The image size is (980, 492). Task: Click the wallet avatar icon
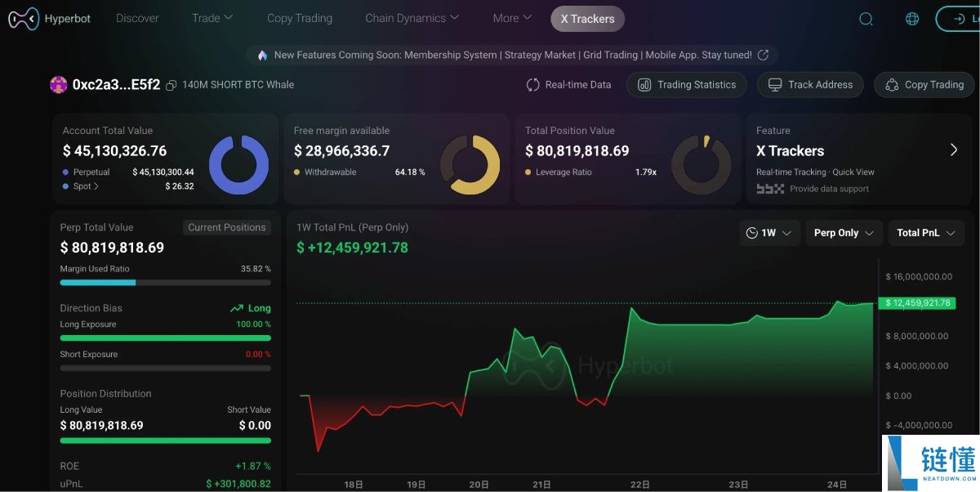[59, 84]
